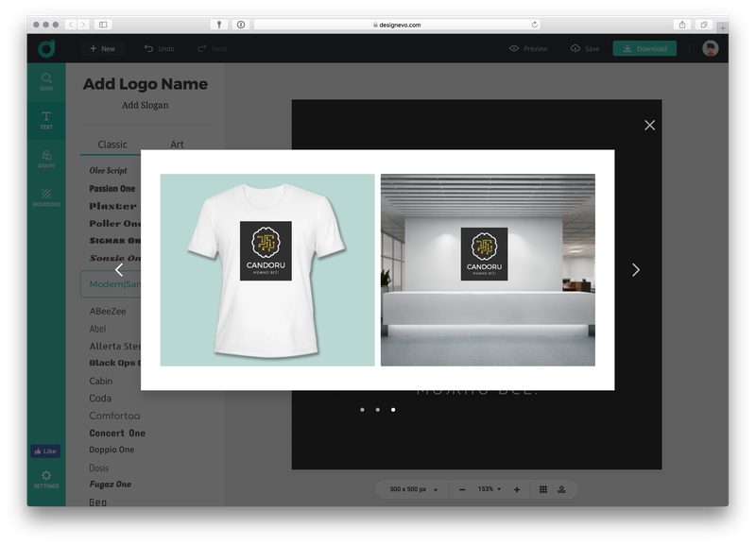The image size is (756, 545).
Task: Go back in Safari
Action: click(71, 25)
